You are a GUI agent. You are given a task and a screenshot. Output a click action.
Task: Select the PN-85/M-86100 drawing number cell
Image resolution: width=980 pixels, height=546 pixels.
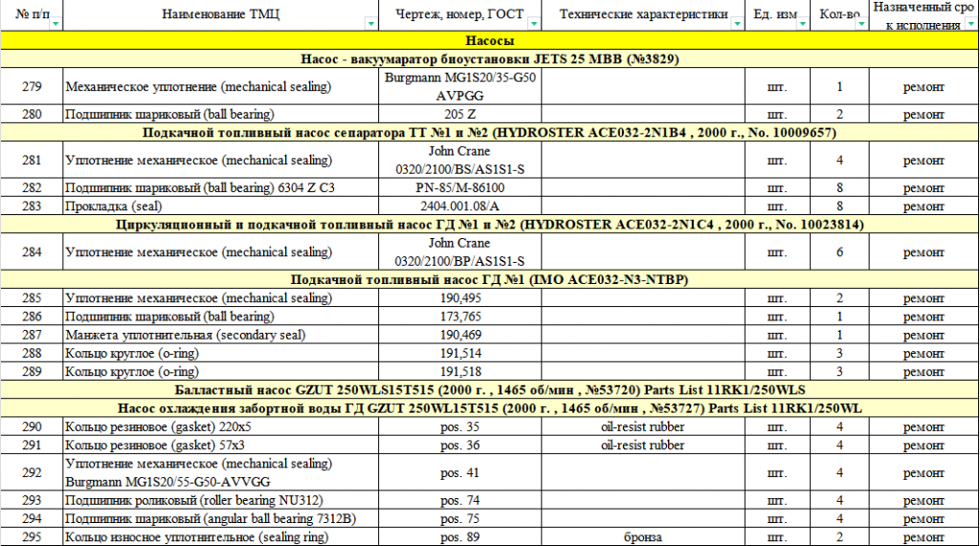(459, 187)
